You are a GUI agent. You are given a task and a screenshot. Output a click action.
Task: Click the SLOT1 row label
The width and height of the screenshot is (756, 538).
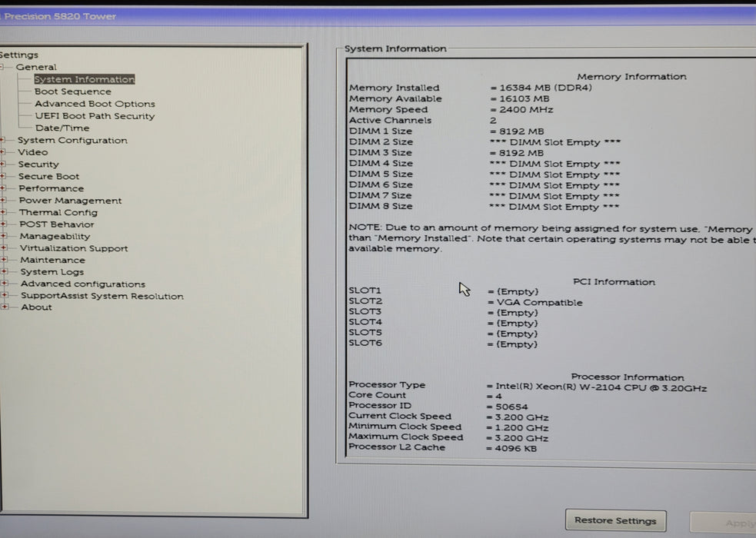pyautogui.click(x=365, y=291)
